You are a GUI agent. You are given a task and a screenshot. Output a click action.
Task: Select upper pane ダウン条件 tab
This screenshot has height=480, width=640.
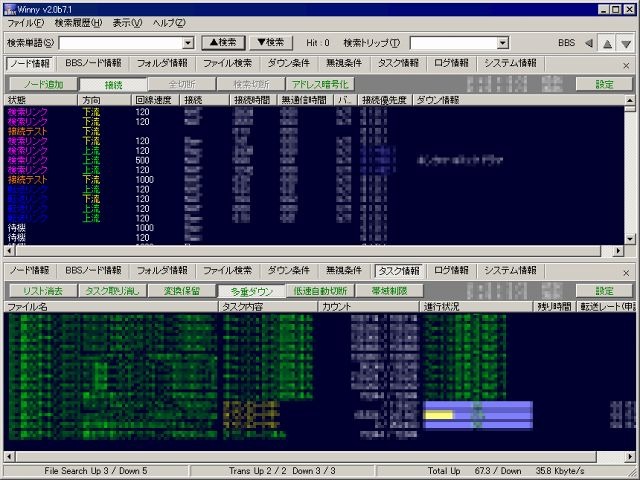[289, 63]
